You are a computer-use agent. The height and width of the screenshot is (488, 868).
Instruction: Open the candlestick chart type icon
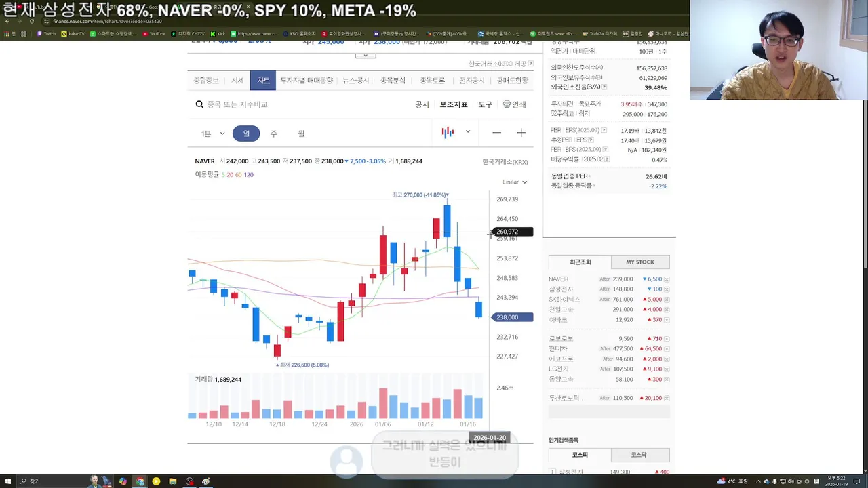[x=448, y=132]
